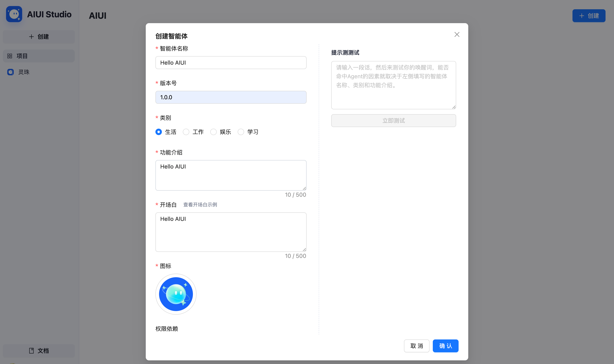614x364 pixels.
Task: Select the 娱乐 category radio button
Action: [x=213, y=132]
